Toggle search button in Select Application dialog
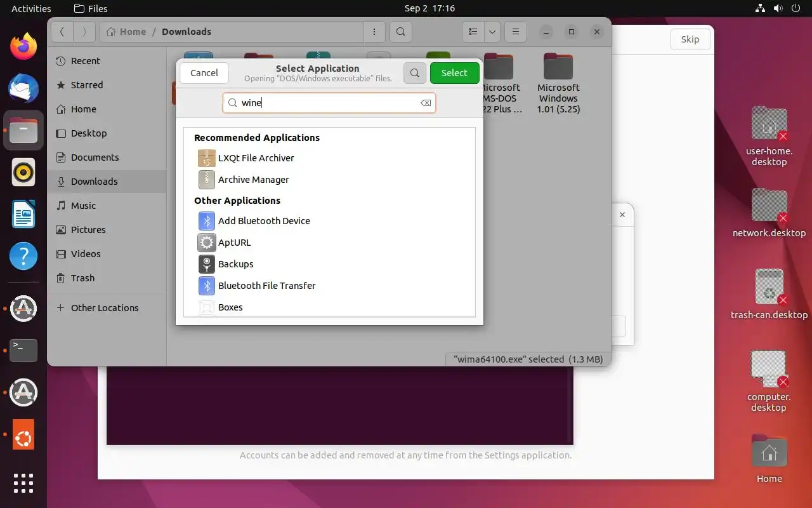This screenshot has height=508, width=812. coord(414,73)
